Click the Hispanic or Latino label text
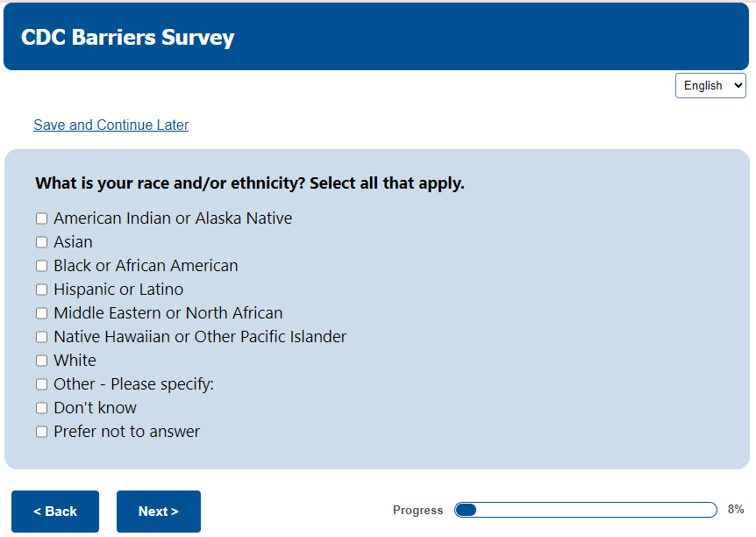The width and height of the screenshot is (756, 537). point(118,290)
